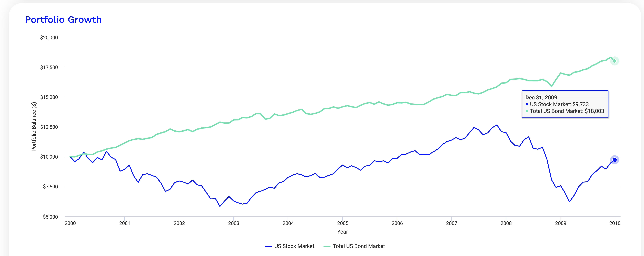The height and width of the screenshot is (256, 644).
Task: Click the Dec 31, 2009 tooltip date
Action: [x=541, y=98]
